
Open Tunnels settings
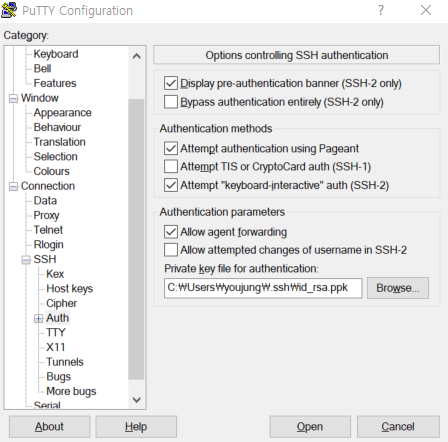coord(65,362)
